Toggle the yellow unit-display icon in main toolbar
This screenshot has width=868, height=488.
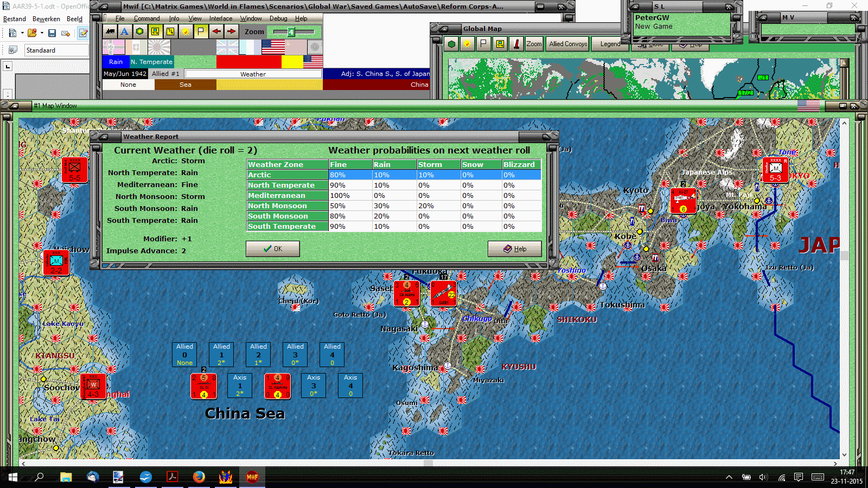point(155,31)
